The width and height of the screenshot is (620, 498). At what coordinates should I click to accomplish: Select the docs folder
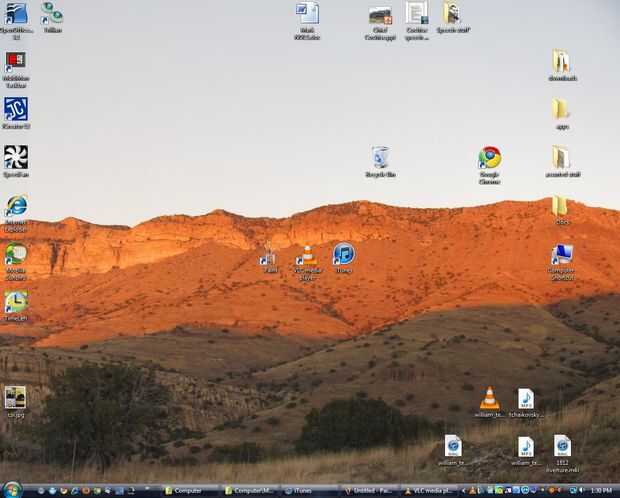click(561, 210)
